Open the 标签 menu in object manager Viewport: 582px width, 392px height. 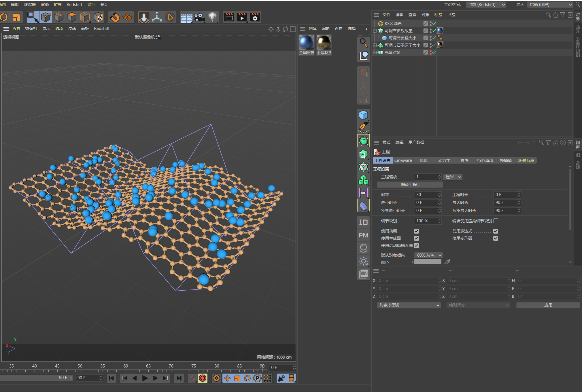[x=438, y=15]
